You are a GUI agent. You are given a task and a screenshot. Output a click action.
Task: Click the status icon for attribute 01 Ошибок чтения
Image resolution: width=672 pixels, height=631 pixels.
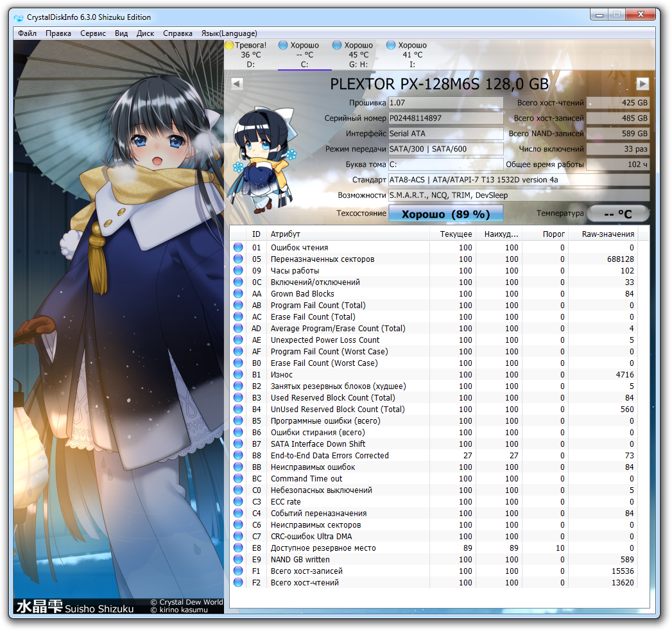[x=238, y=247]
